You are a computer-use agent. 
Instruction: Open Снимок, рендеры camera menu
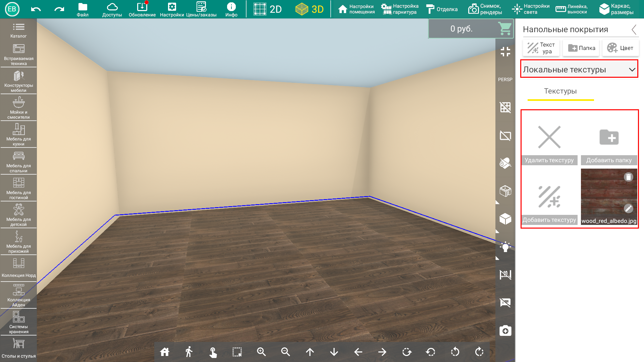[485, 9]
